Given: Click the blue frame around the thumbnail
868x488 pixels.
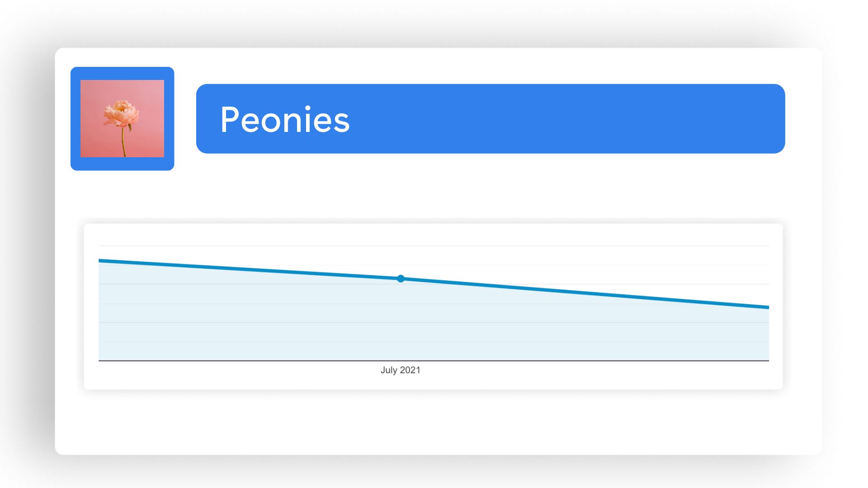Looking at the screenshot, I should point(75,118).
